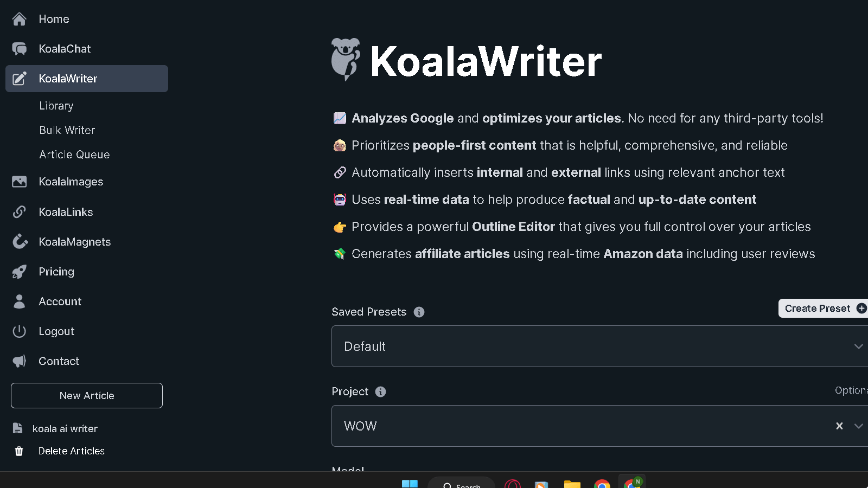Click the KoalaImages picture icon
Viewport: 868px width, 488px height.
[19, 181]
